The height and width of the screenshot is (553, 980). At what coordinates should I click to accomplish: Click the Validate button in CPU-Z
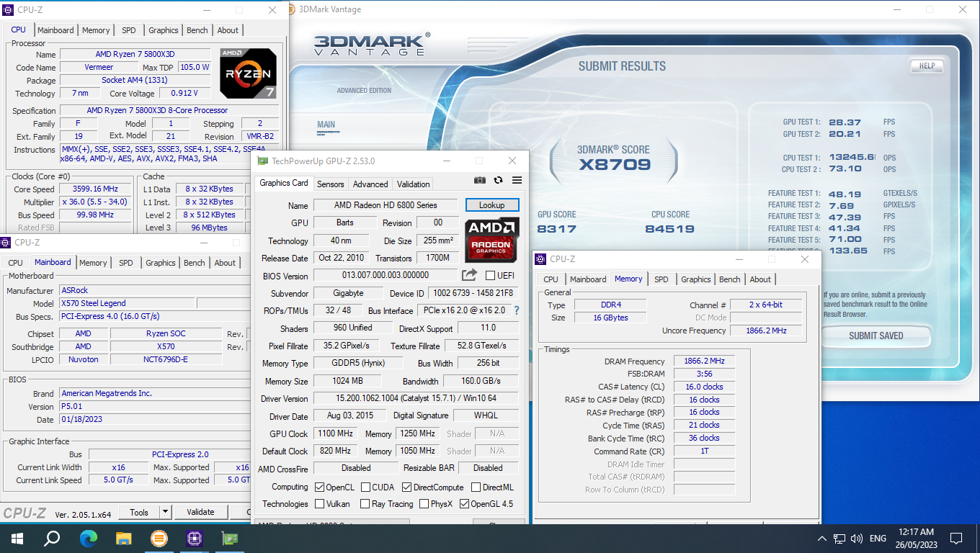click(200, 512)
